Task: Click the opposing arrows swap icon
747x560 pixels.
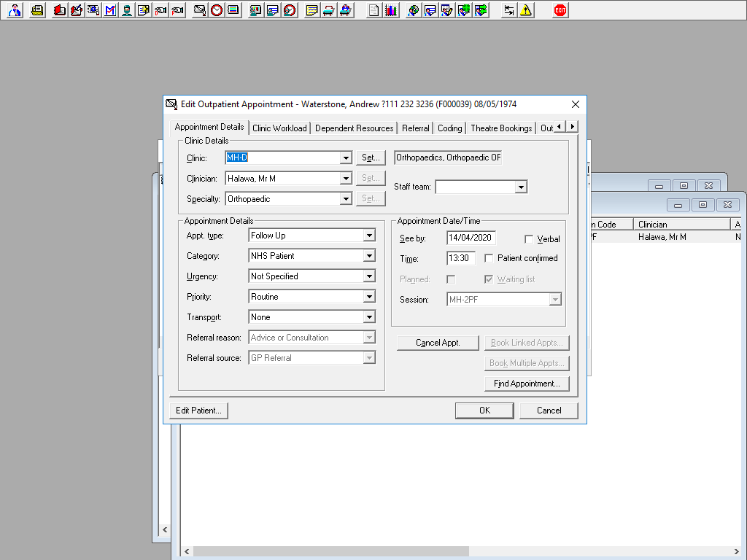Action: 508,10
